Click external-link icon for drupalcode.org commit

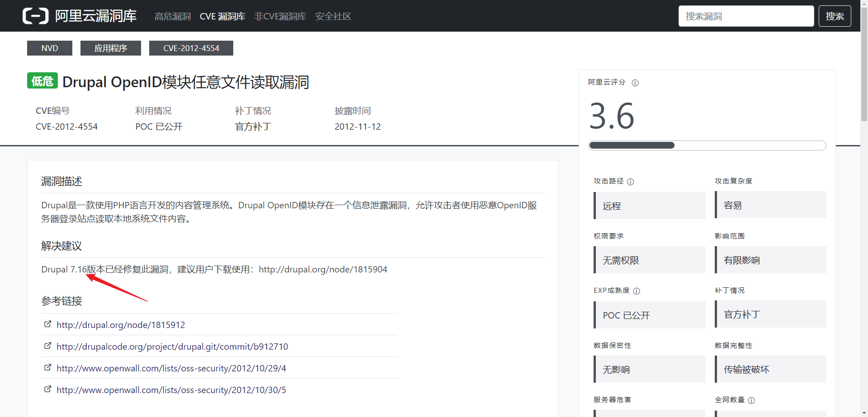[x=47, y=346]
